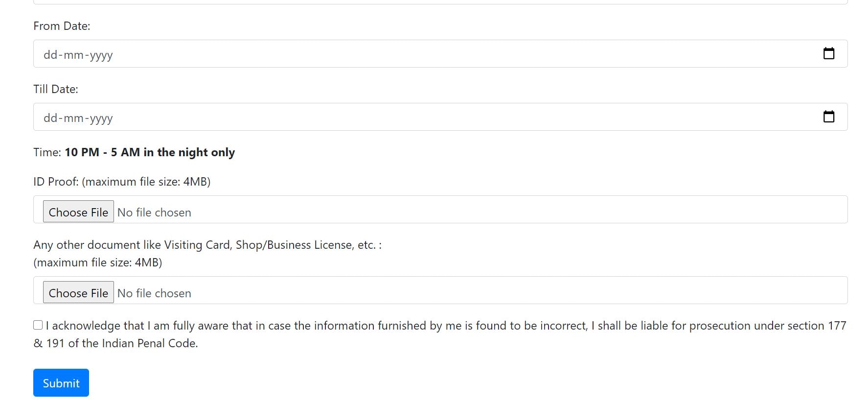Click 'No file chosen' text beside ID Proof
Image resolution: width=868 pixels, height=405 pixels.
pos(154,213)
